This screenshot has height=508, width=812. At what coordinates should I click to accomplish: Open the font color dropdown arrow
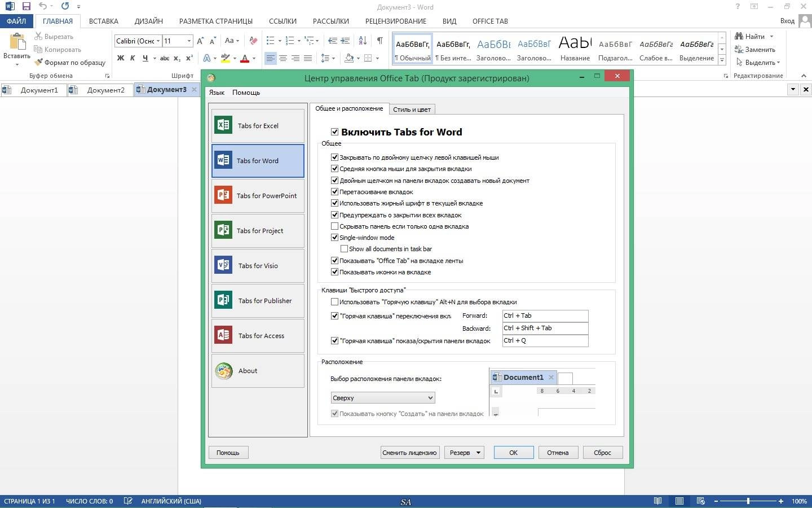(254, 58)
